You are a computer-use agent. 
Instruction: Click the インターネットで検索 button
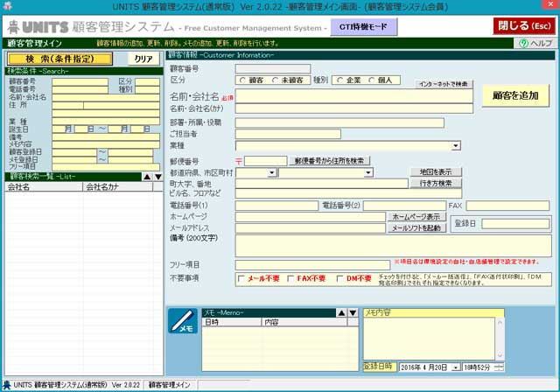click(444, 84)
